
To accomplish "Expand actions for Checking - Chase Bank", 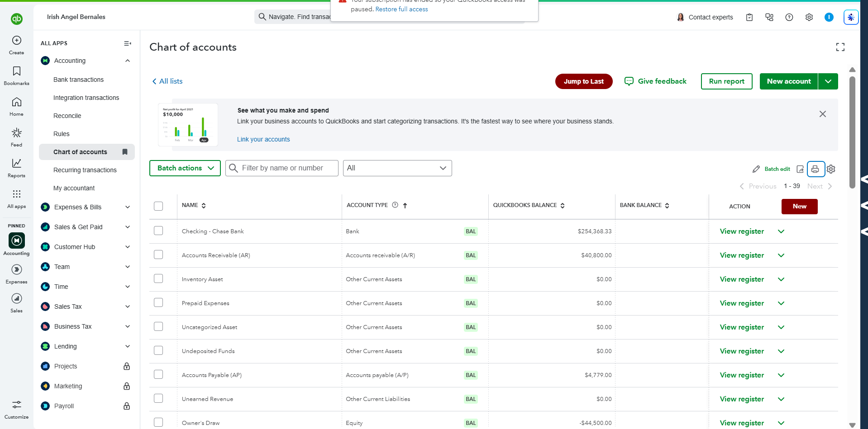I will point(781,231).
